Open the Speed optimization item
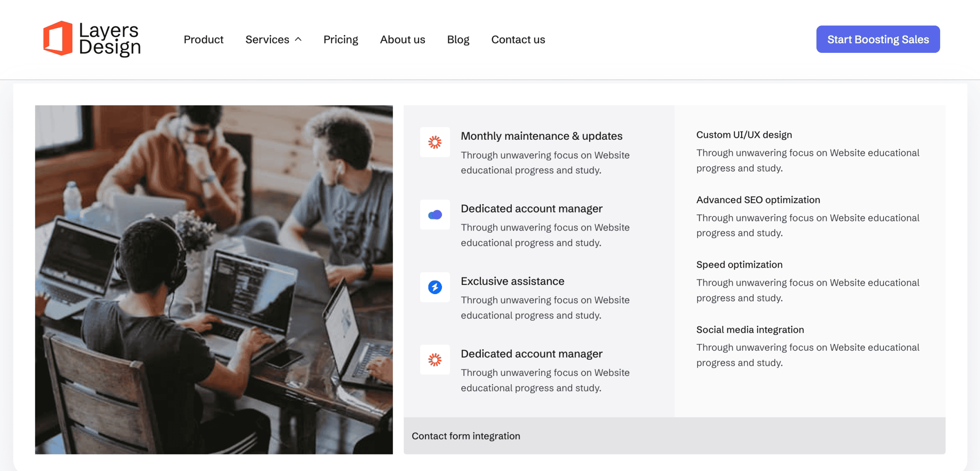Image resolution: width=980 pixels, height=471 pixels. pyautogui.click(x=739, y=265)
